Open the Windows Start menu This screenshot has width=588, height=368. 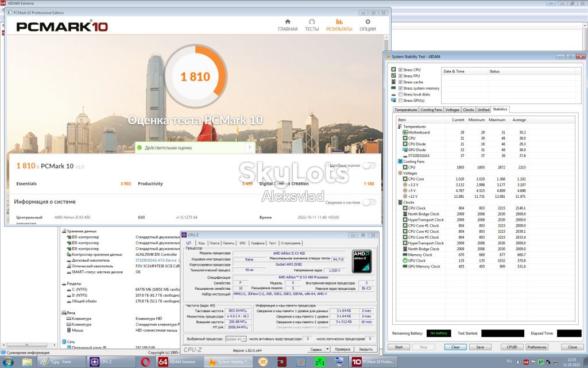point(8,362)
